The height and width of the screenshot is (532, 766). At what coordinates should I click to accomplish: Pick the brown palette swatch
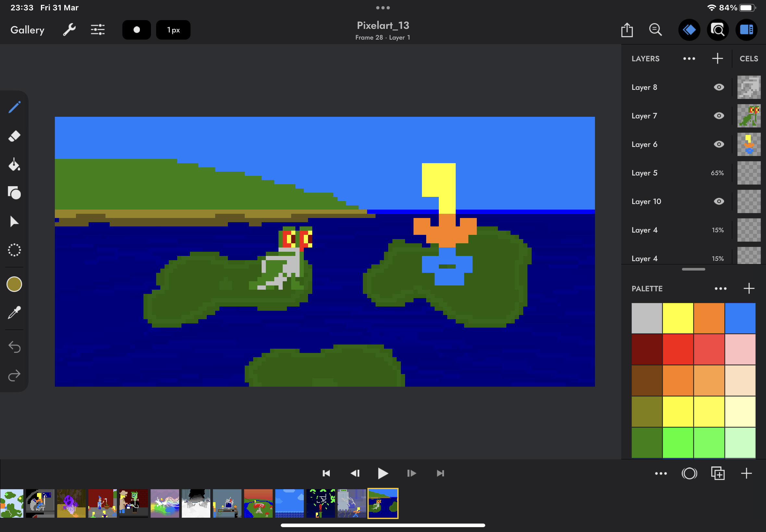click(x=647, y=380)
